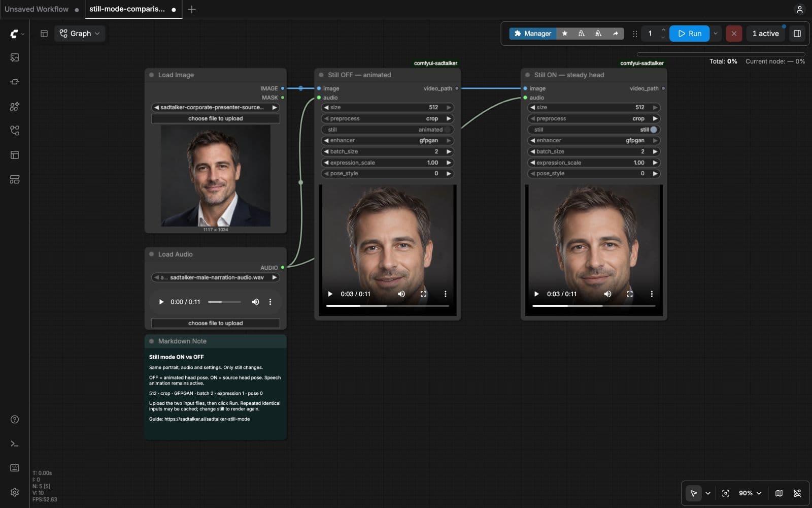
Task: Click the stacked blocks sidebar icon
Action: [15, 179]
